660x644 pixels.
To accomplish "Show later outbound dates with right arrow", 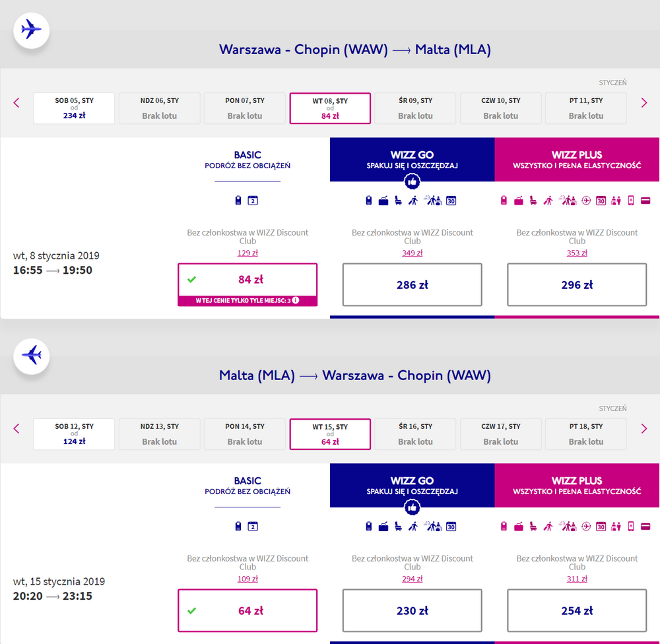I will point(643,103).
